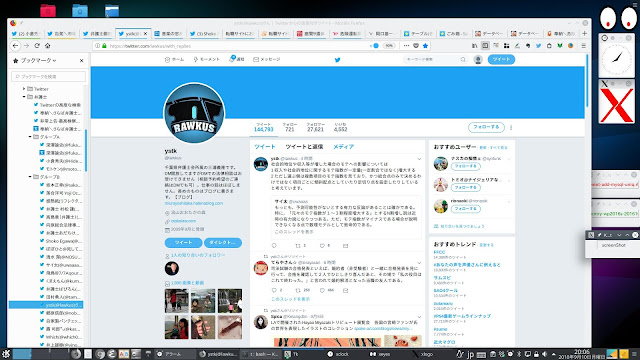Collapse the 弁護士 bookmarks folder

24,97
